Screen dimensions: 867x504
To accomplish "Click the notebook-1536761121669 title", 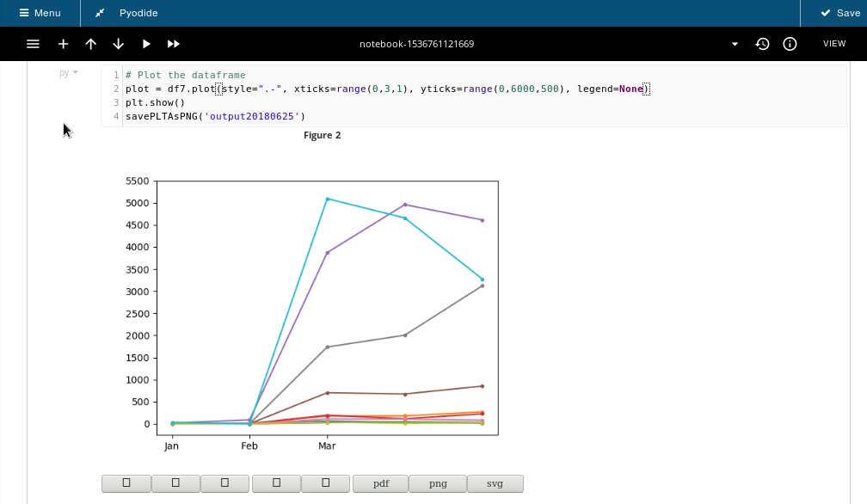I will 417,44.
